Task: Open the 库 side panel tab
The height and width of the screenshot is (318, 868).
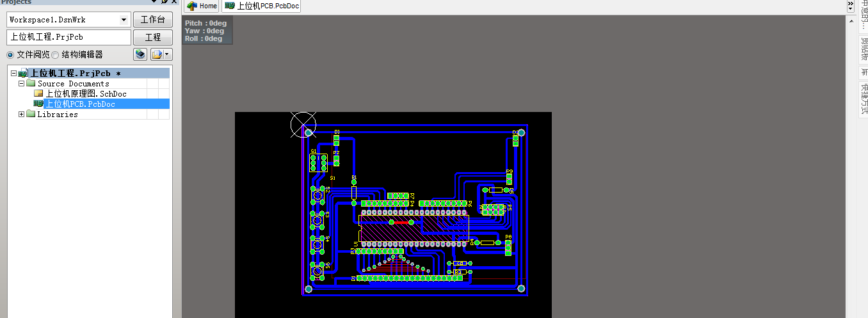Action: (x=863, y=72)
